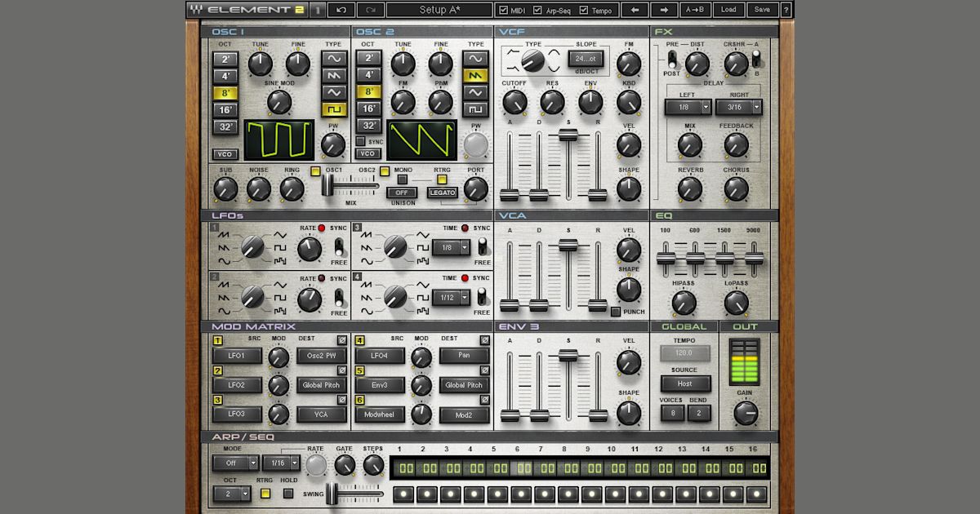Click the LFO 1 waveform selector knob
Image resolution: width=980 pixels, height=514 pixels.
pos(253,246)
